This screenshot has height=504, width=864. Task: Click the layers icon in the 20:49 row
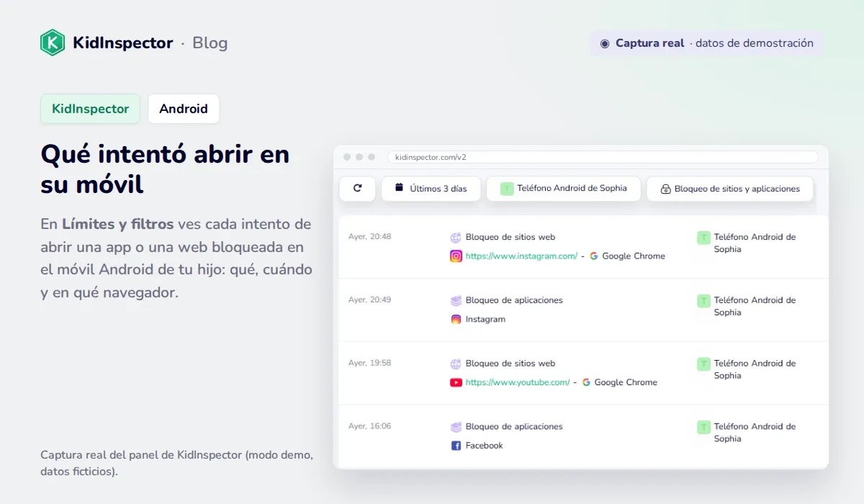point(456,300)
